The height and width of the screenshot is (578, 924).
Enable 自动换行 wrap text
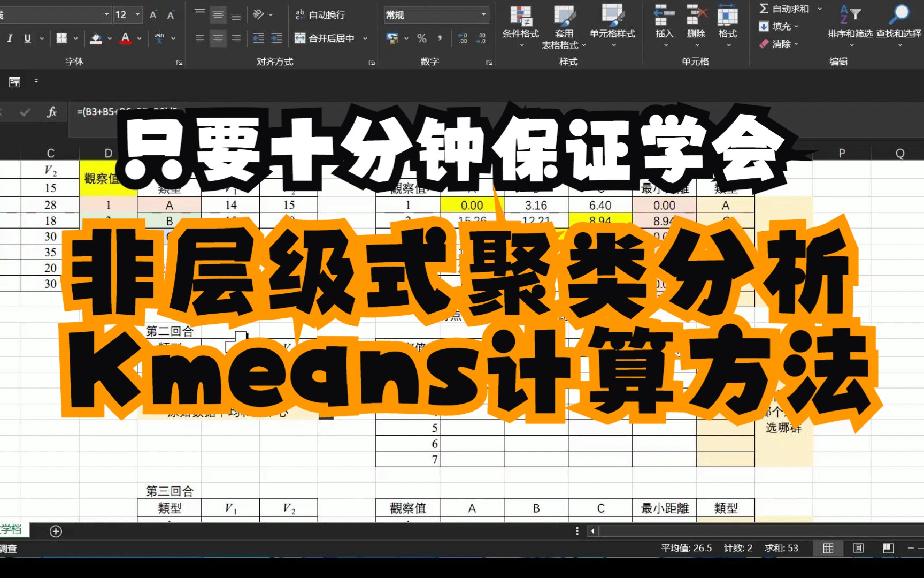click(320, 15)
